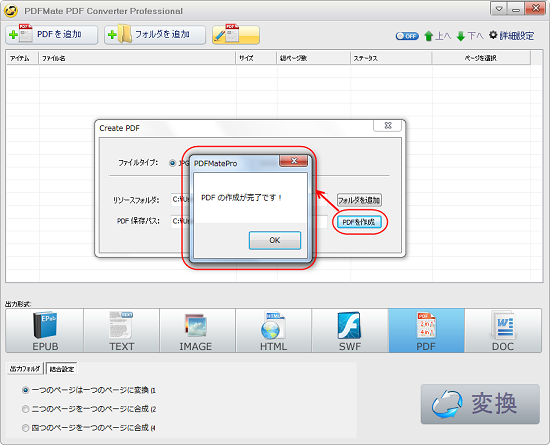Click the big 変換 convert button
550x445 pixels.
tap(480, 404)
